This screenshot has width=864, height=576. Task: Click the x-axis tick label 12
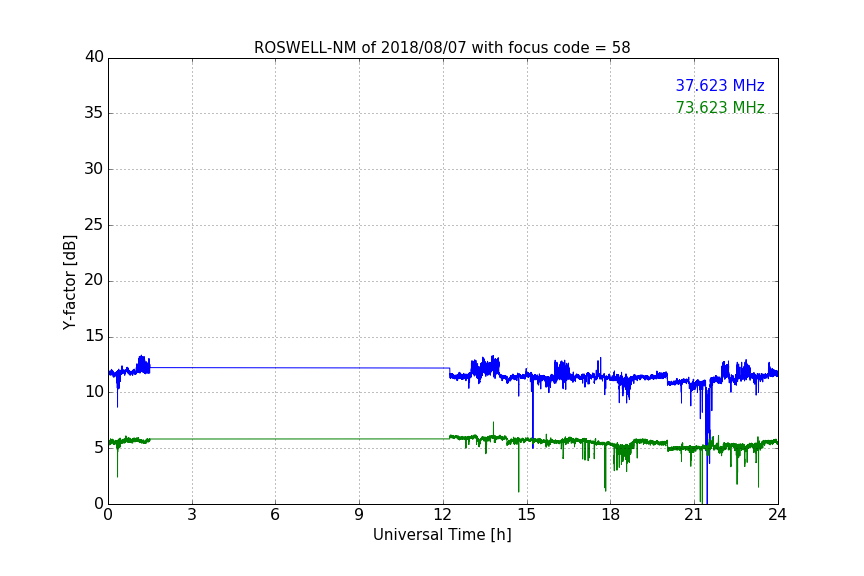443,515
